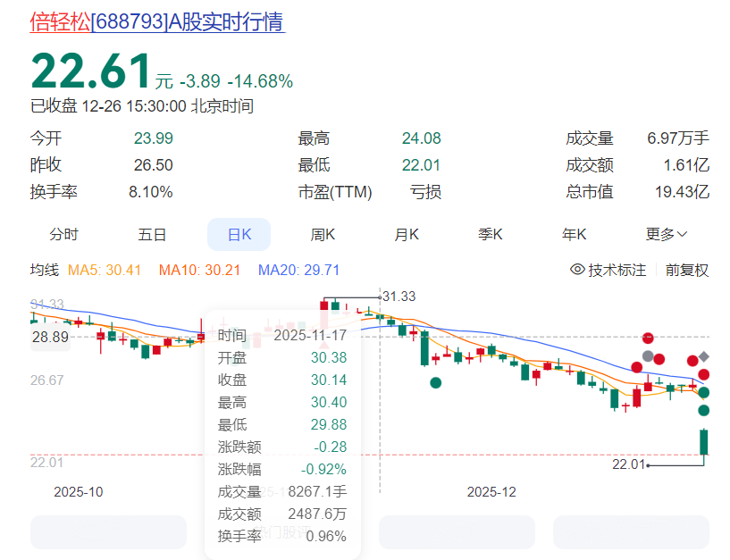Select the 周K chart tab
The image size is (730, 560).
pyautogui.click(x=323, y=234)
